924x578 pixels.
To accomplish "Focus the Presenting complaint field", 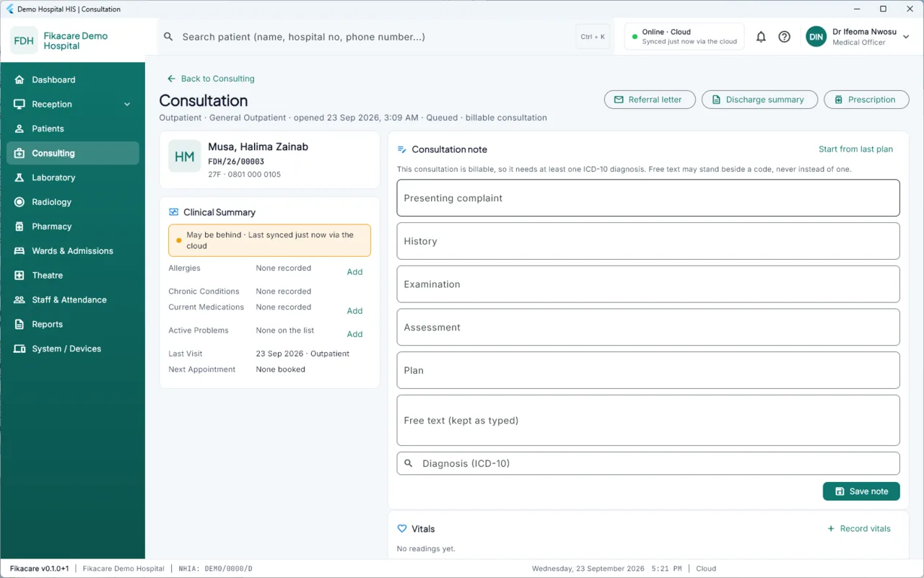I will 648,198.
